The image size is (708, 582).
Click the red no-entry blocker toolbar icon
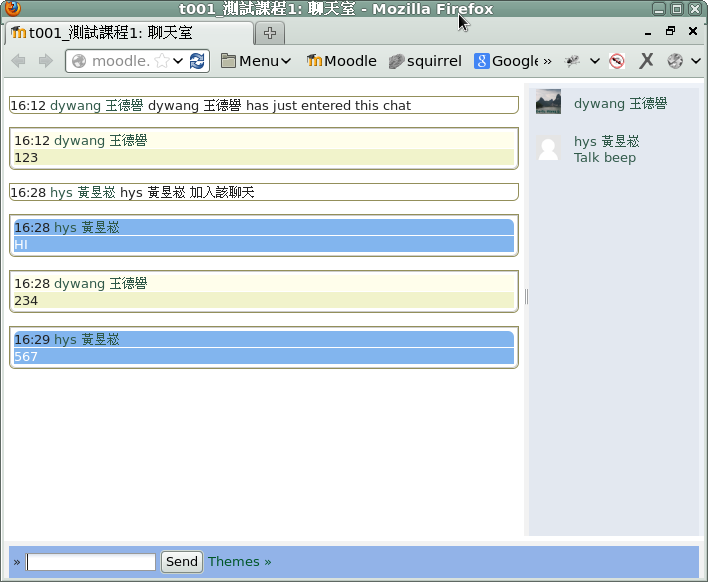pos(617,61)
